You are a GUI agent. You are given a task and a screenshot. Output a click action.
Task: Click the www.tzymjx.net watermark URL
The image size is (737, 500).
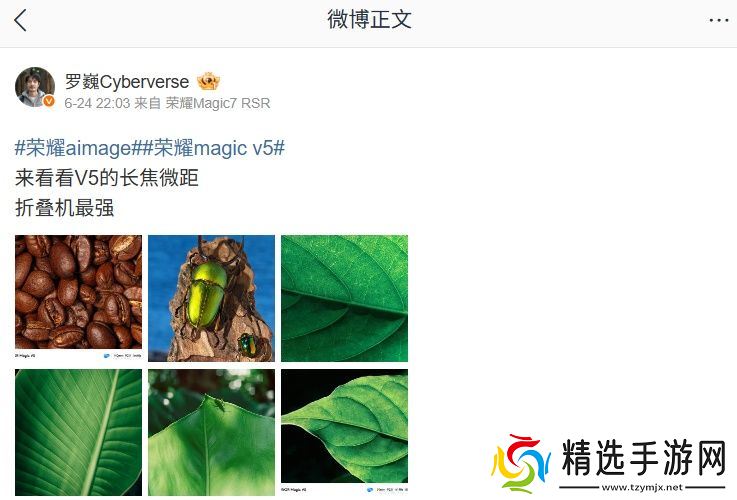click(642, 487)
